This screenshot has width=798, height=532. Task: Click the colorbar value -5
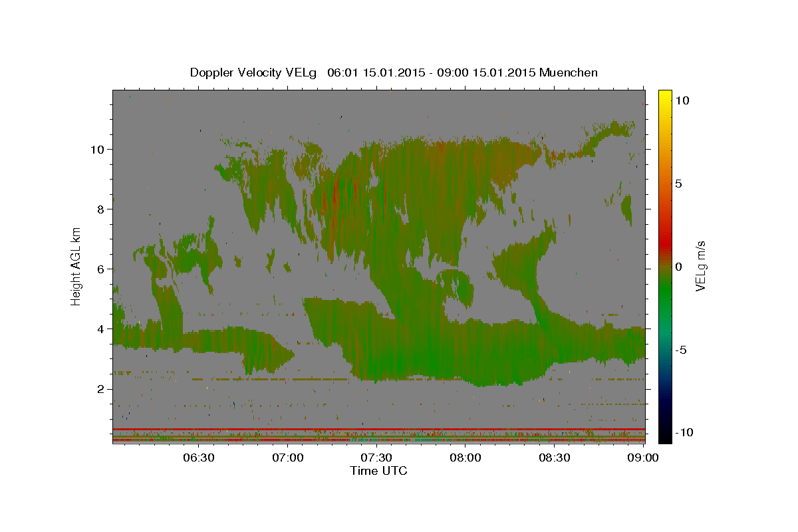681,350
